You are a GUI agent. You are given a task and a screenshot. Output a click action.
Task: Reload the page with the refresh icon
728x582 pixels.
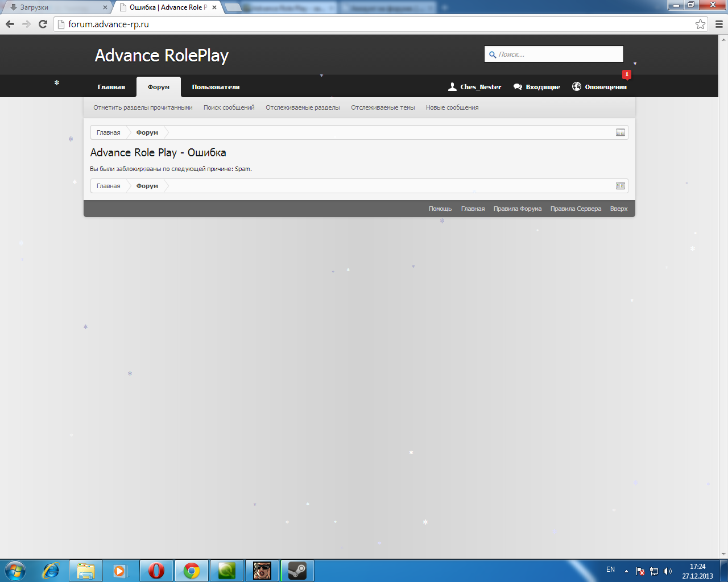43,24
